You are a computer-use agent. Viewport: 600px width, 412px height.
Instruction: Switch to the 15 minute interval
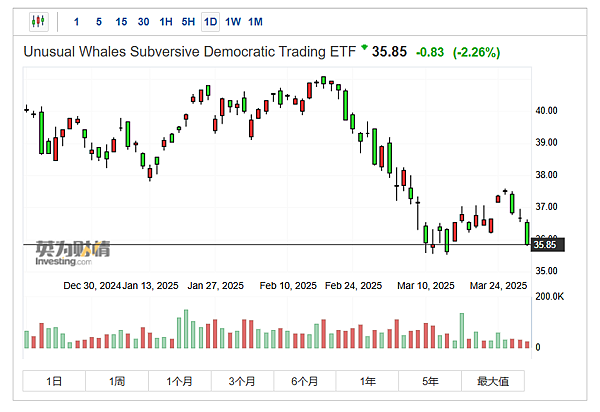click(121, 22)
